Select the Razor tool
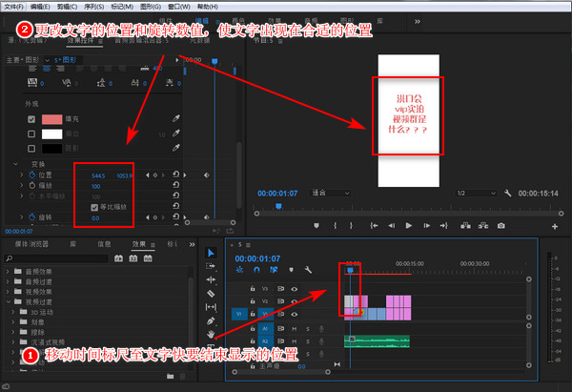The image size is (572, 392). coord(211,294)
